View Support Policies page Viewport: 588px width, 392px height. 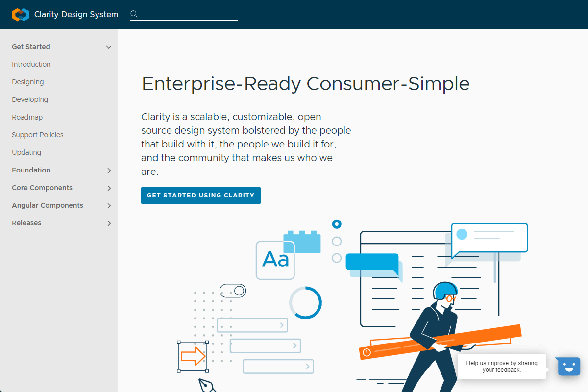pyautogui.click(x=38, y=135)
